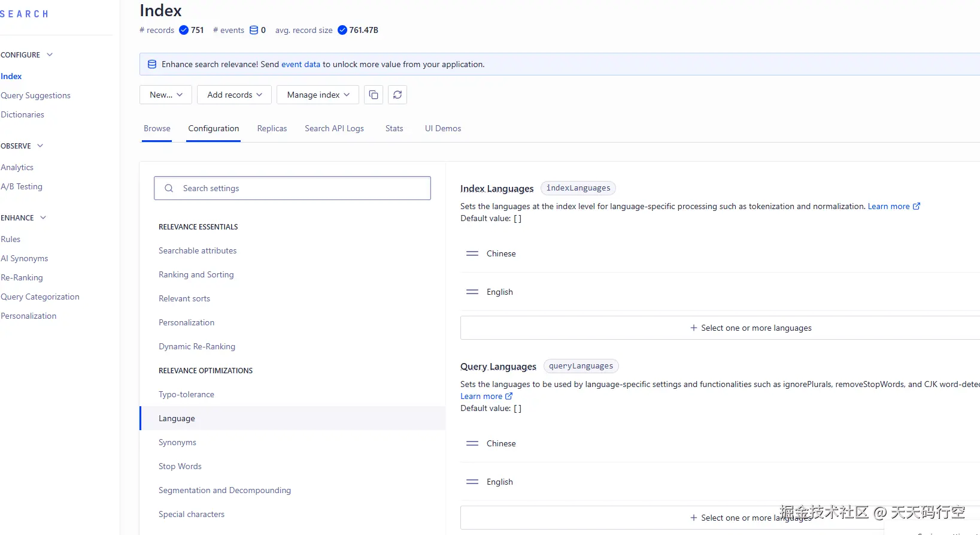Click Learn more under Index Languages
Viewport: 980px width, 535px height.
[x=888, y=206]
